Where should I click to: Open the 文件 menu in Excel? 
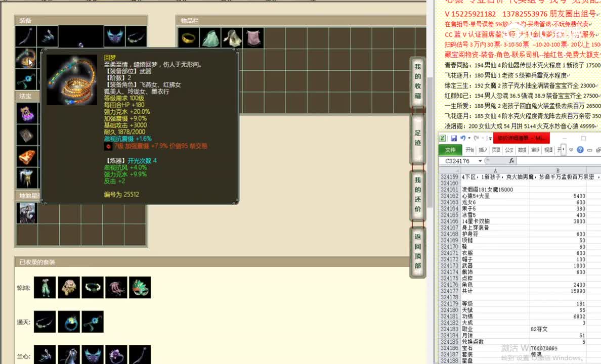(451, 149)
